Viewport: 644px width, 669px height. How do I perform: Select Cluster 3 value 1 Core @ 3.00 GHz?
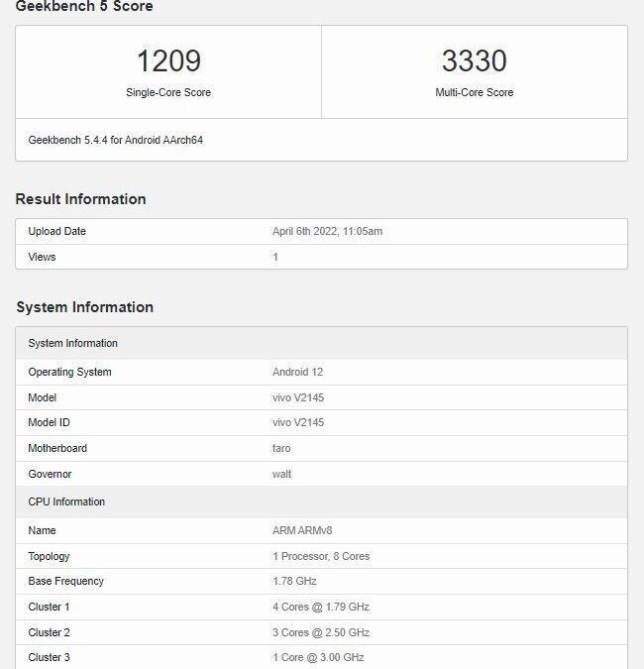coord(319,657)
